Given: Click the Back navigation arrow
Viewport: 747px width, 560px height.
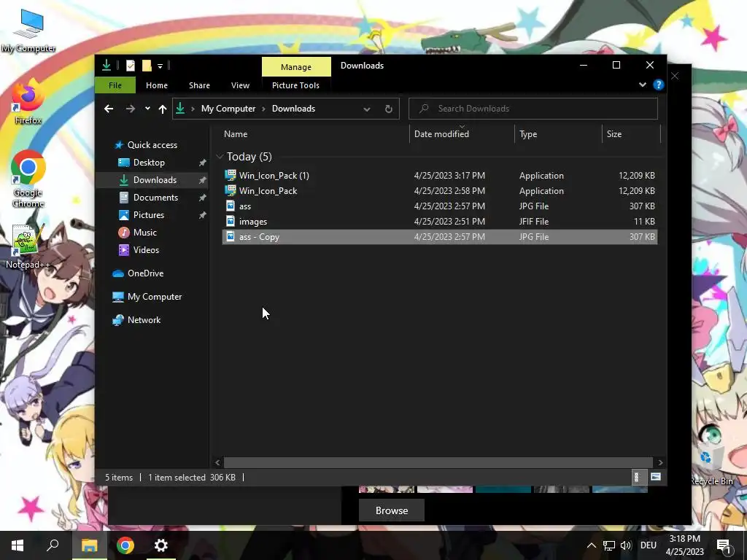Looking at the screenshot, I should (109, 109).
